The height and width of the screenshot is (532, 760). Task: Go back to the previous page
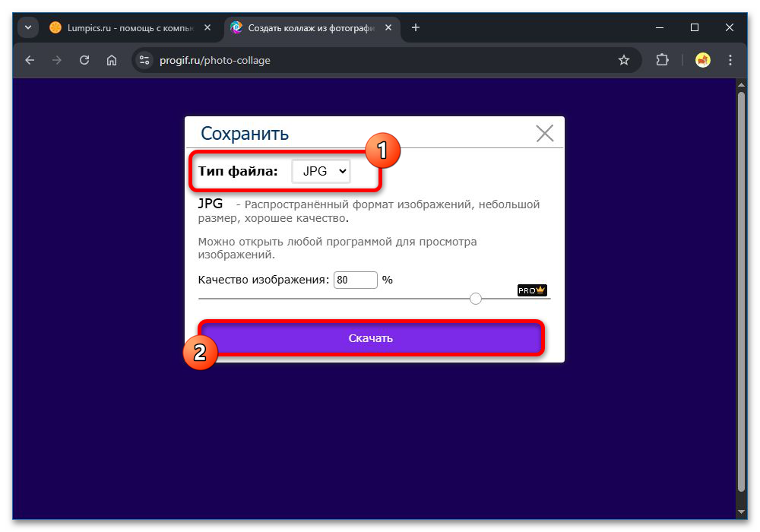click(x=30, y=60)
